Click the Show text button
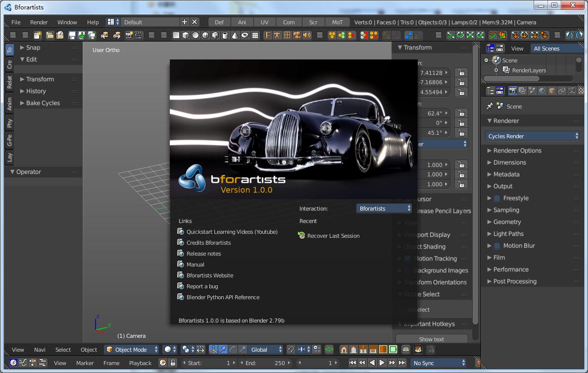The image size is (588, 373). click(431, 339)
